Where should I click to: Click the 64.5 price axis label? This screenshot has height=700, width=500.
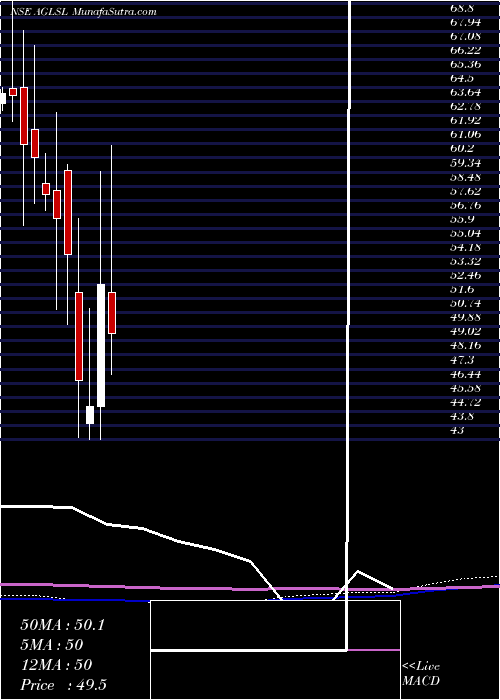coord(463,79)
